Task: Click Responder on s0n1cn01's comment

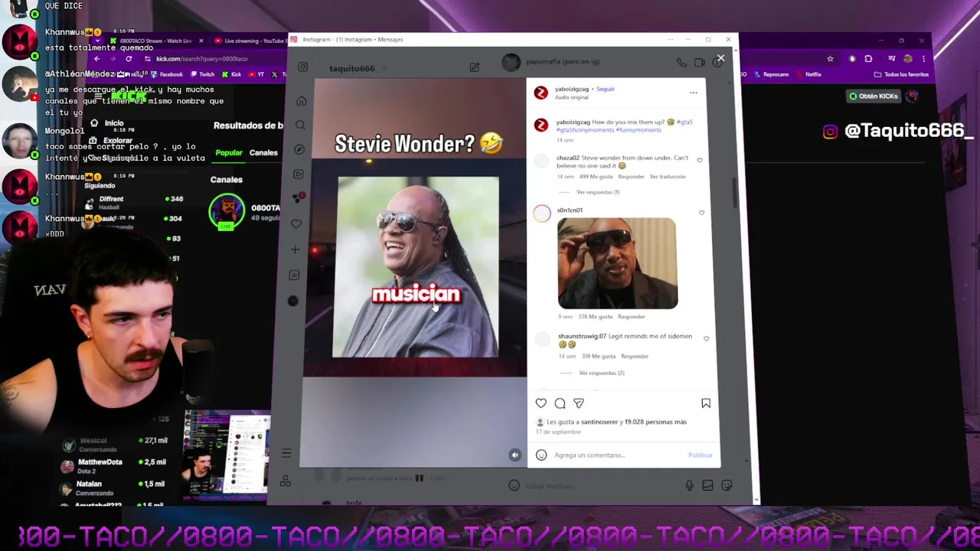Action: point(631,316)
